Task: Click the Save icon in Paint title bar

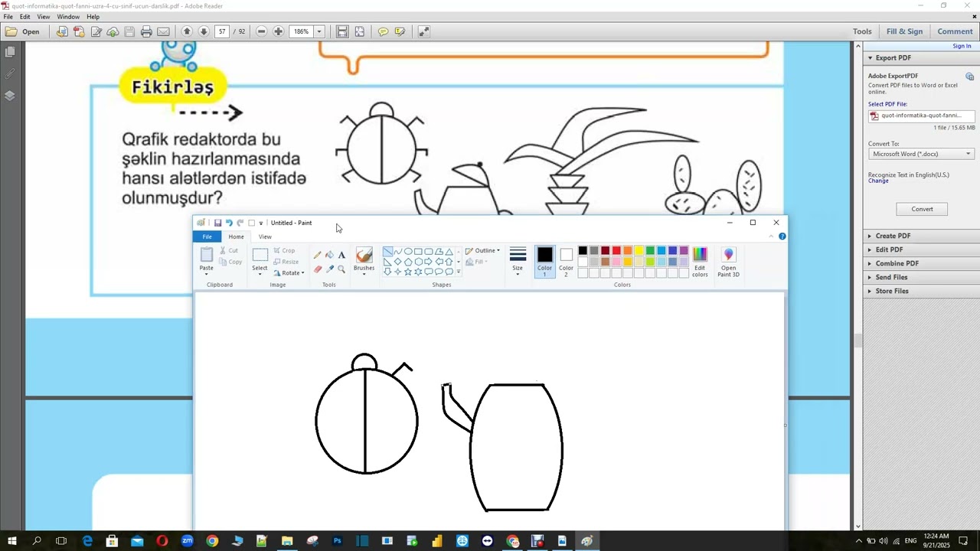Action: 217,223
